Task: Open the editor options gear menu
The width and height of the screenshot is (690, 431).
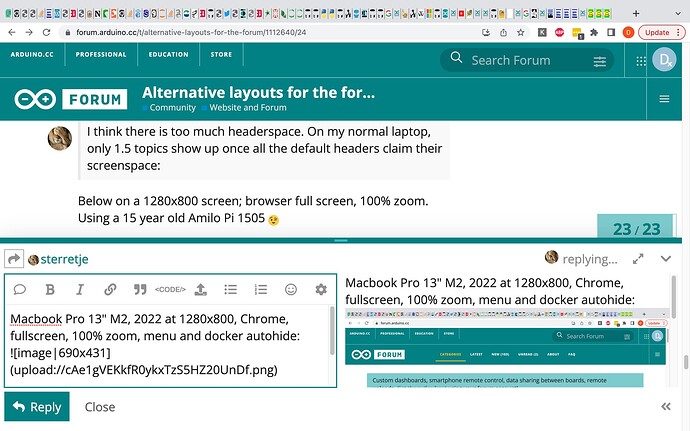Action: pos(321,289)
